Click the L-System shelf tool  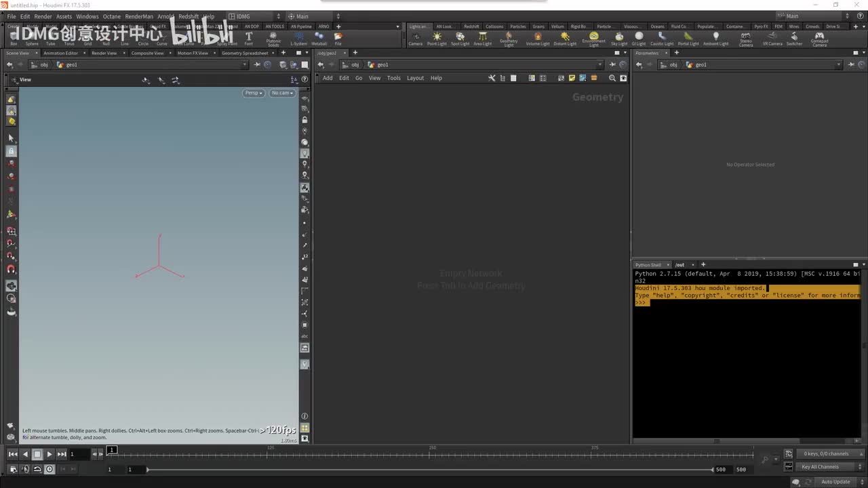point(298,39)
